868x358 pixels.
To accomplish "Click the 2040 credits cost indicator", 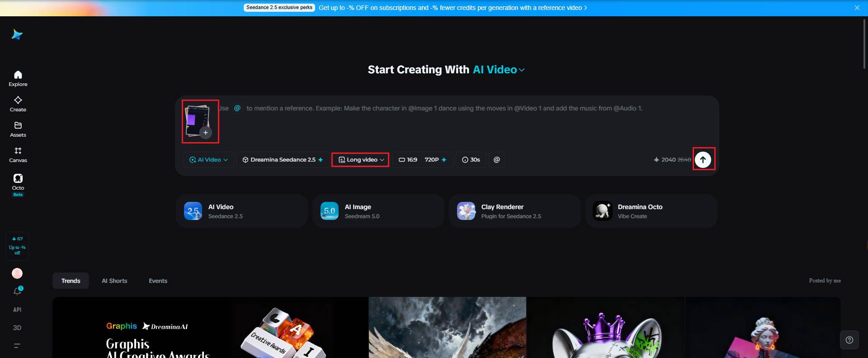I will 672,160.
